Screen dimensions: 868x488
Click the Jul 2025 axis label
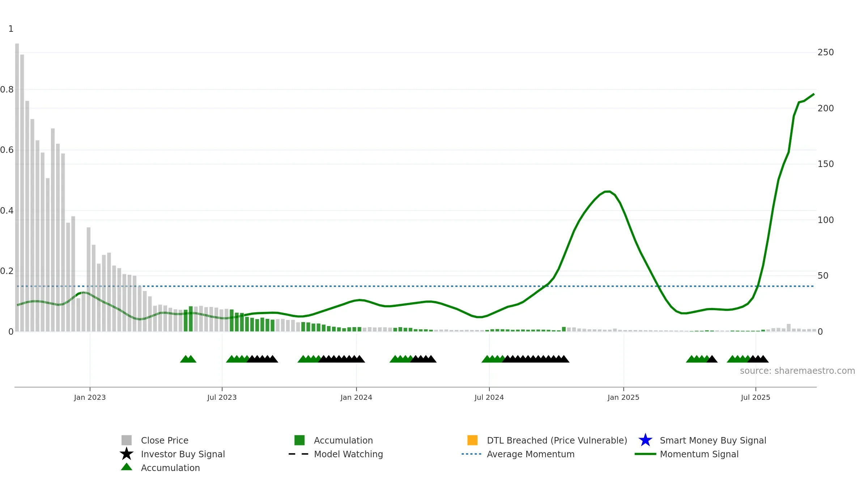point(756,397)
